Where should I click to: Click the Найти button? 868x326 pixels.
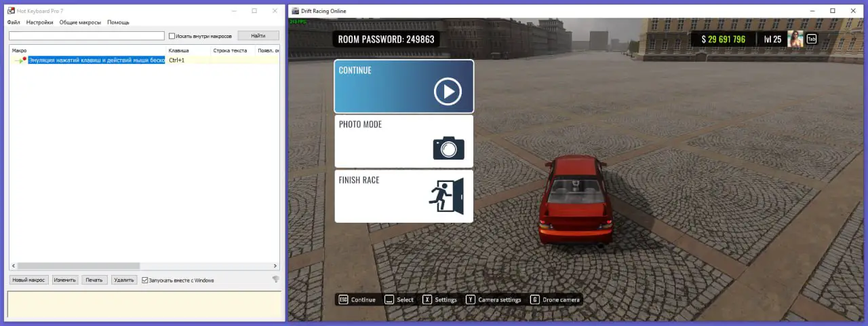tap(258, 35)
